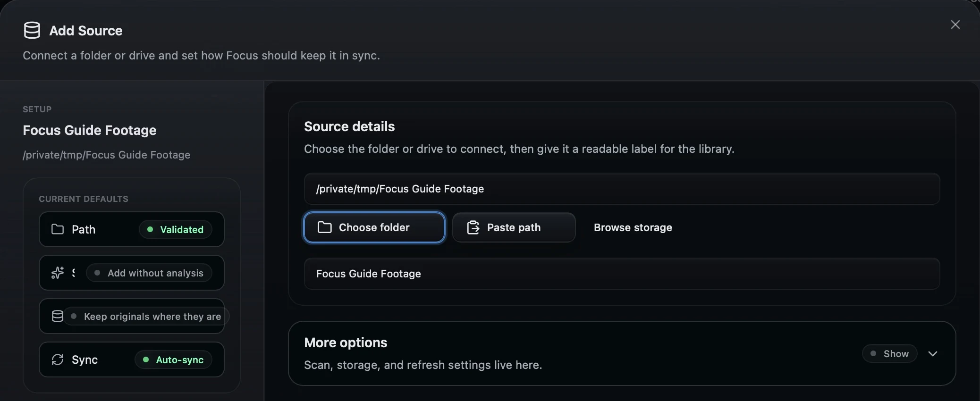Select the Path label in defaults
Screen dimensions: 980x401
pyautogui.click(x=84, y=229)
